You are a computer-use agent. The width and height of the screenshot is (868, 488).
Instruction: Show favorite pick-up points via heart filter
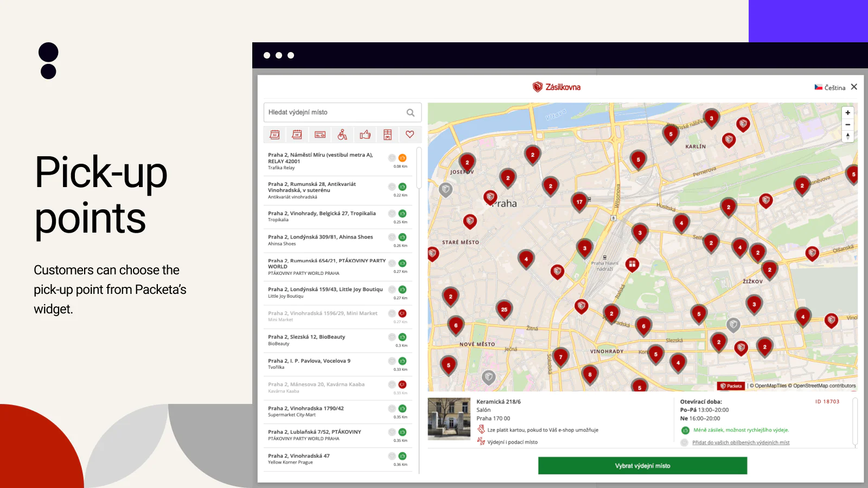410,134
